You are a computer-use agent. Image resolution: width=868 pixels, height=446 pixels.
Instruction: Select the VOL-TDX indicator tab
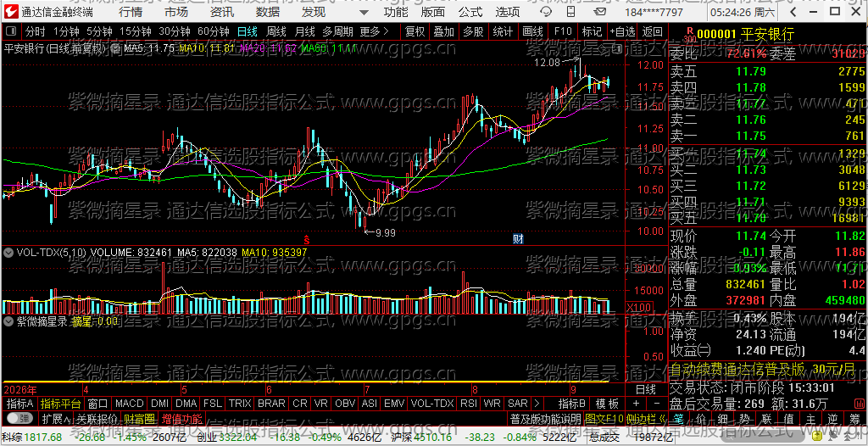[x=433, y=404]
